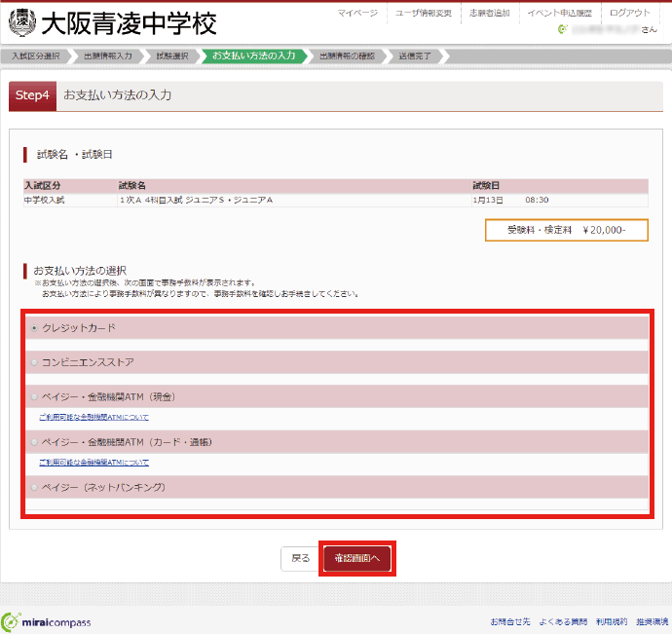672x634 pixels.
Task: Click the Osaka Seiryo school crest logo
Action: point(22,22)
